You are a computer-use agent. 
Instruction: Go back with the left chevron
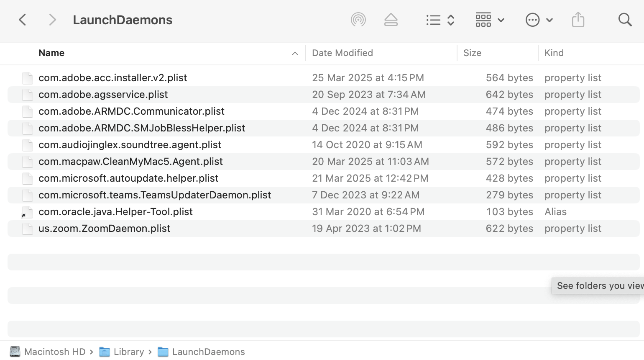click(x=23, y=20)
